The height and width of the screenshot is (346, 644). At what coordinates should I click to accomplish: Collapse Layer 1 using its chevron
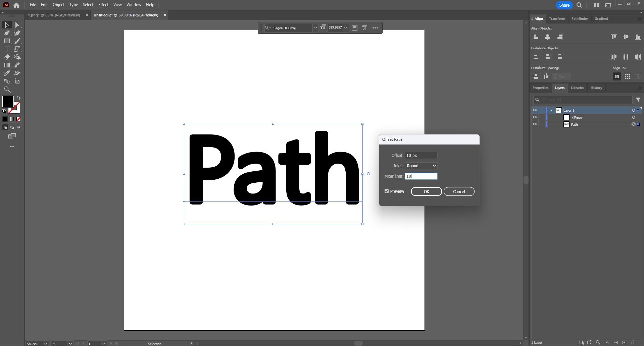click(x=550, y=110)
